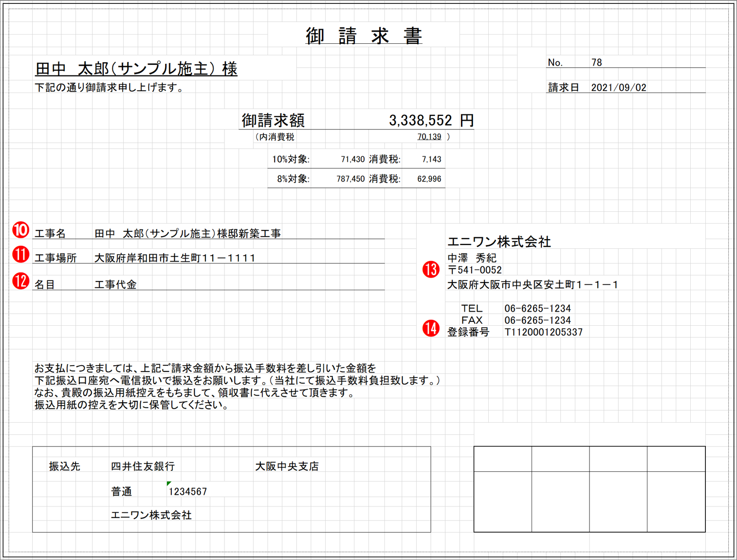This screenshot has width=737, height=560.
Task: Click the red number 12 marker
Action: [x=21, y=281]
